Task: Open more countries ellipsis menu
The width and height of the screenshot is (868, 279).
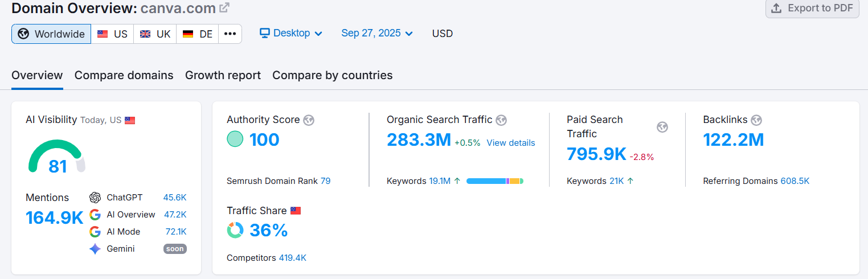Action: 230,34
